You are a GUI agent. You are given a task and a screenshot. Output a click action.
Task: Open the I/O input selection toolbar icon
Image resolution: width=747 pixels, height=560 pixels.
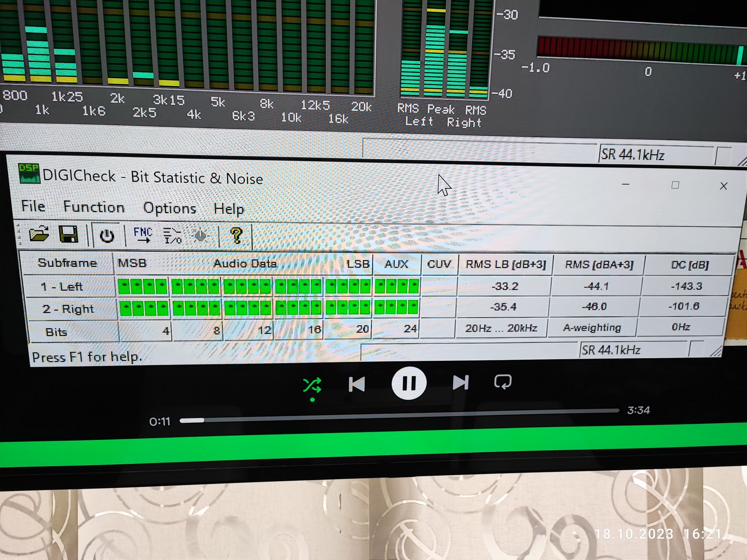[173, 236]
